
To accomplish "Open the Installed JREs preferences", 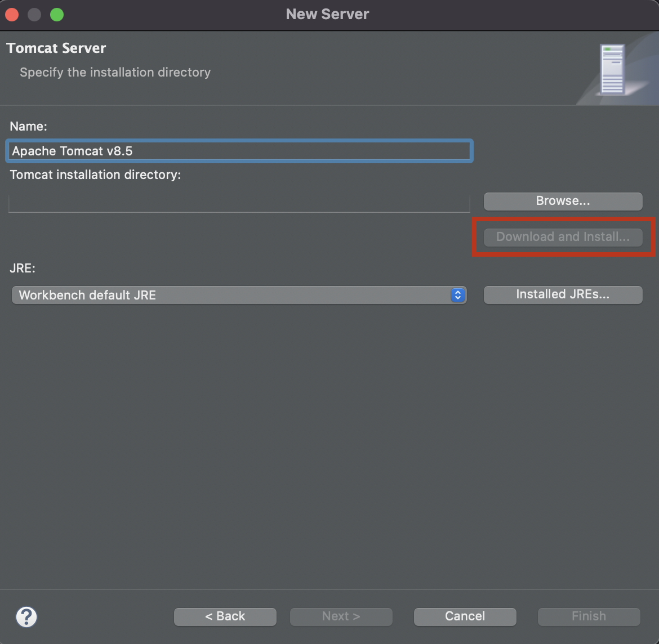I will (563, 294).
